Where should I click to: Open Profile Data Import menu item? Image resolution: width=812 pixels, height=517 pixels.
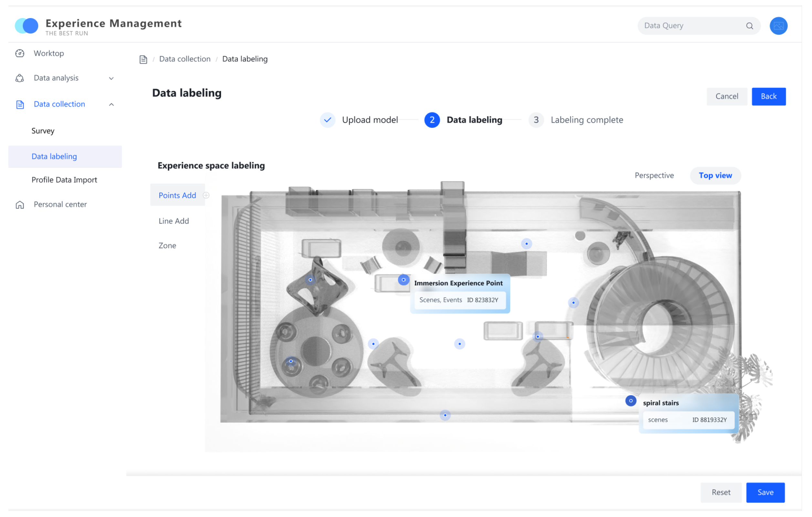[x=64, y=180]
